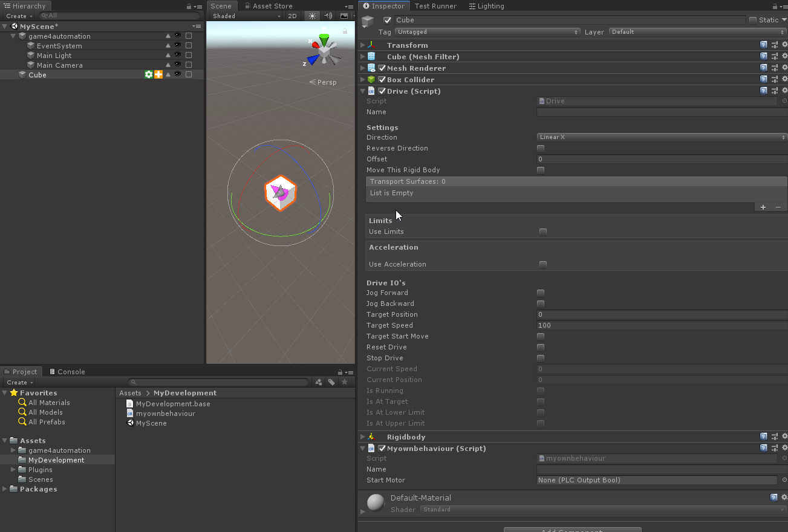Enable the Reverse Direction checkbox
Image resolution: width=788 pixels, height=532 pixels.
coord(541,148)
